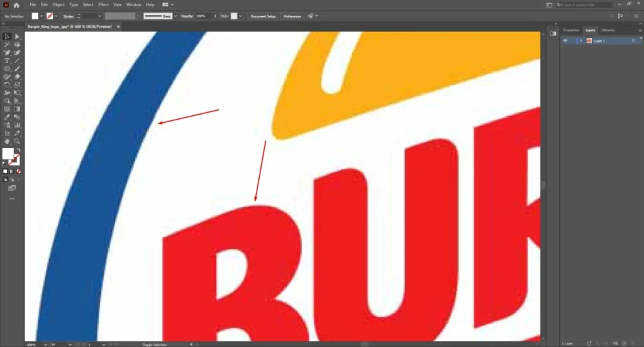This screenshot has height=347, width=644.
Task: Open Edit Toolbar three-dots button
Action: (12, 198)
